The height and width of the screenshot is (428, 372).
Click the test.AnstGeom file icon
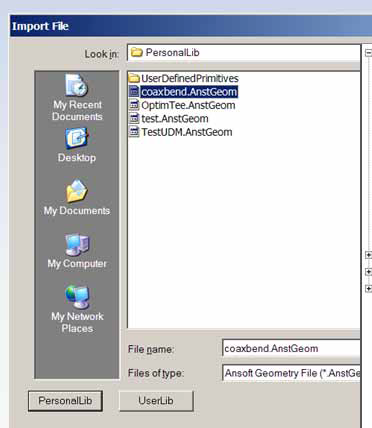tap(134, 118)
